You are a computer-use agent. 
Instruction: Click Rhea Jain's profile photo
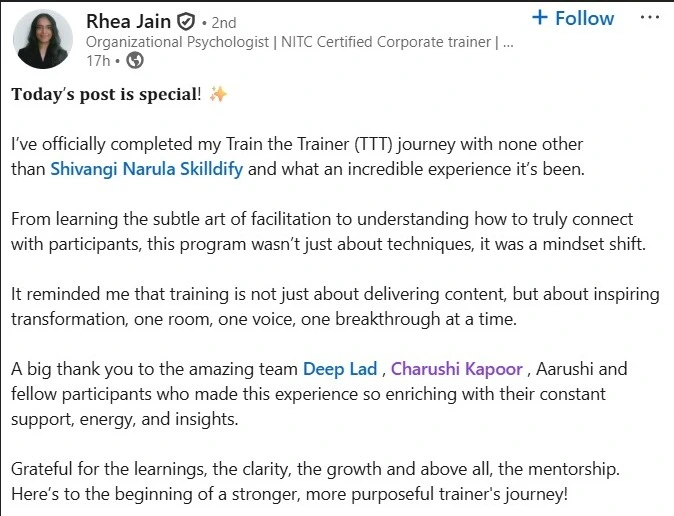(44, 39)
